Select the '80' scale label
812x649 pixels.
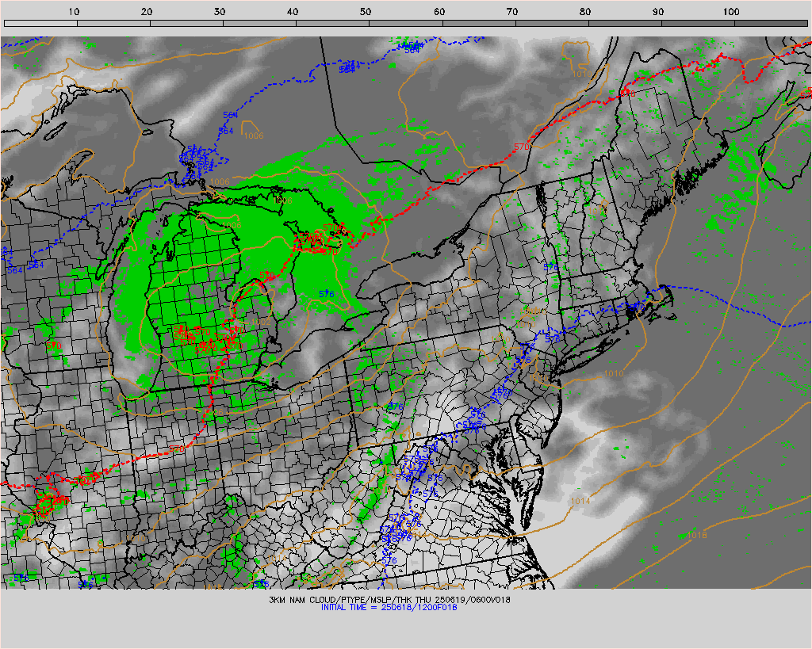coord(585,11)
